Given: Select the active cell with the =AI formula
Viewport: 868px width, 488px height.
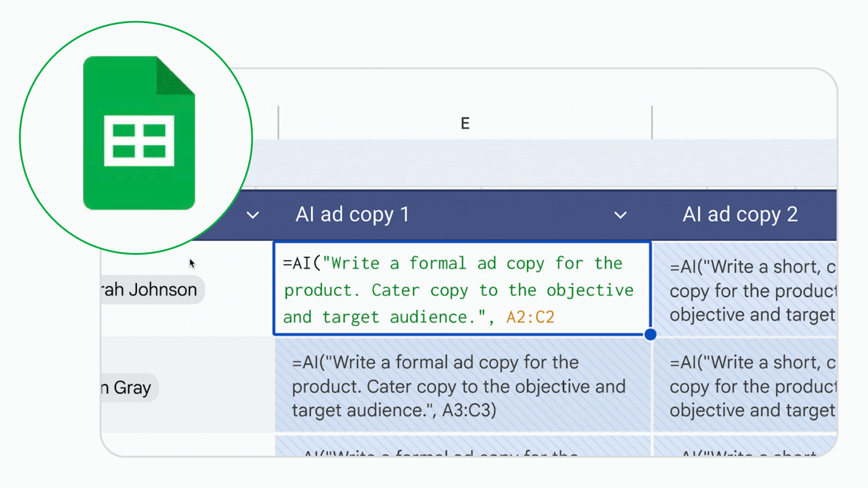Looking at the screenshot, I should [x=462, y=289].
